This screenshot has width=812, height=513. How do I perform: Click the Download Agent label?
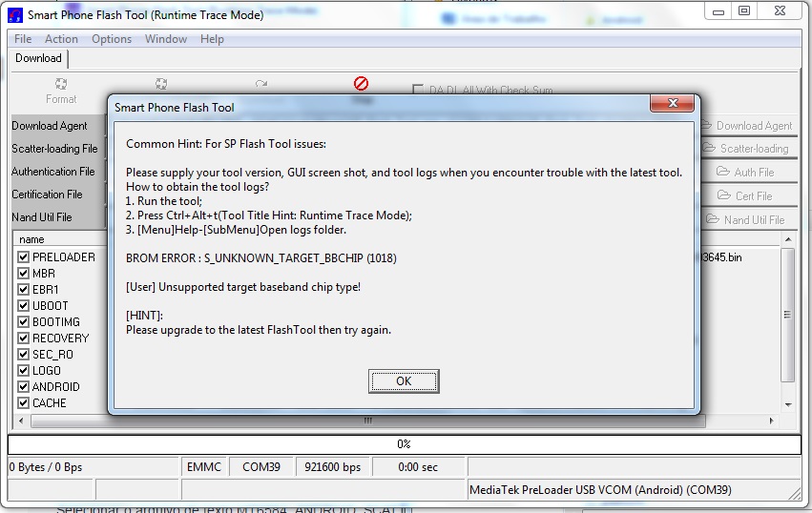pos(50,126)
